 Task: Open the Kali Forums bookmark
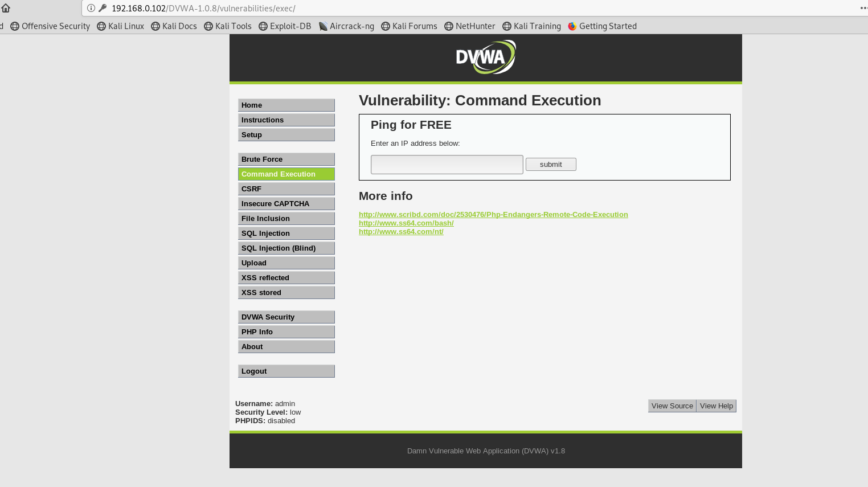pyautogui.click(x=409, y=26)
